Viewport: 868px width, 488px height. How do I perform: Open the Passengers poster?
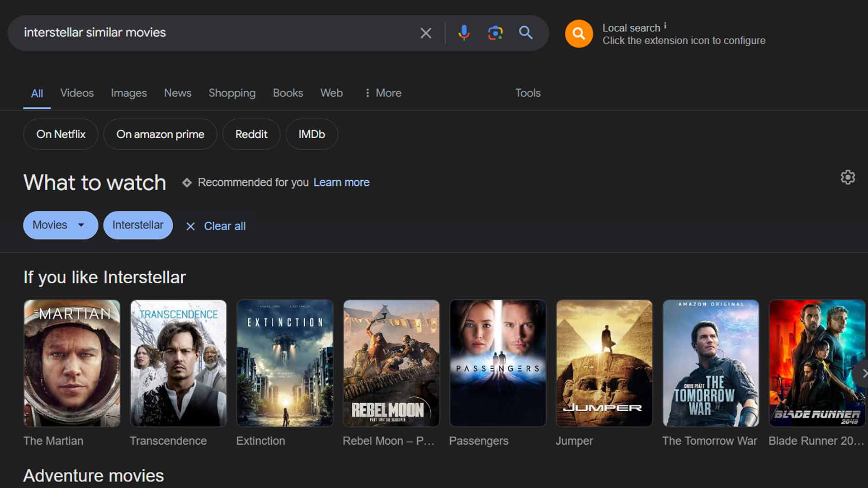coord(498,363)
